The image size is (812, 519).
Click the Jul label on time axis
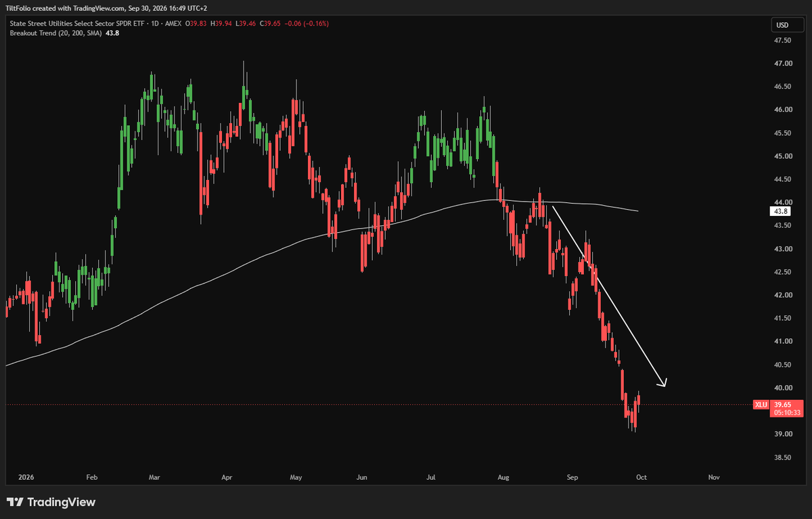[431, 477]
